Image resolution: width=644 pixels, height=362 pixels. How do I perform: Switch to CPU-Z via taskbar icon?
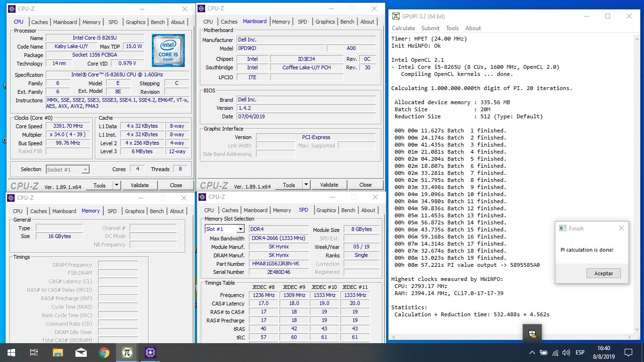pyautogui.click(x=150, y=353)
